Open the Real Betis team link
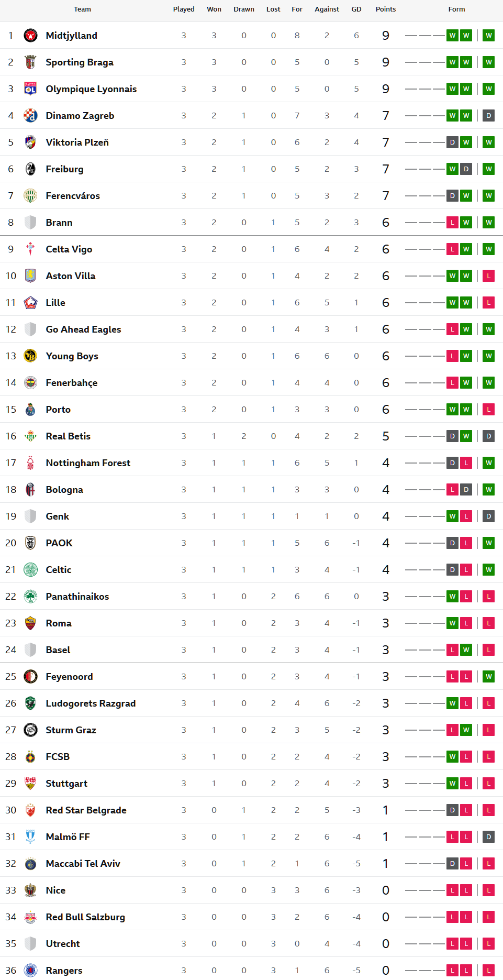Screen dimensions: 503x980 (68, 436)
